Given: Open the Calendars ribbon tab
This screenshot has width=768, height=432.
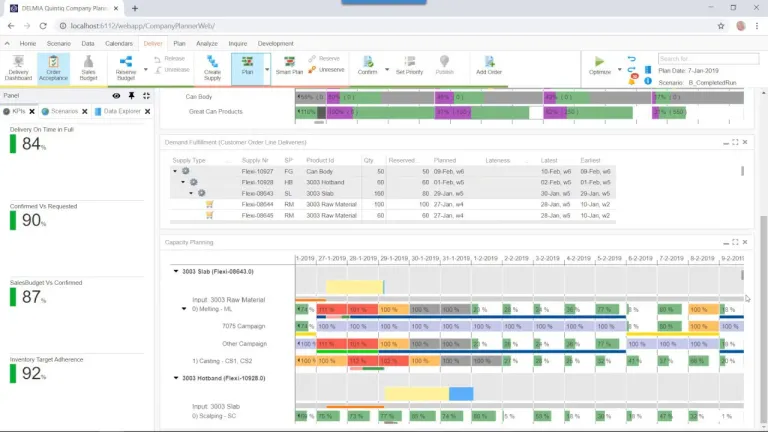Looking at the screenshot, I should [119, 44].
